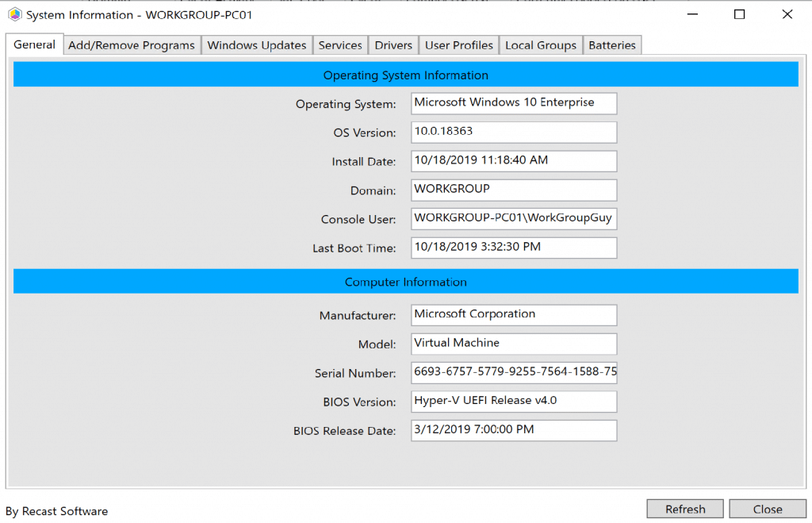The width and height of the screenshot is (812, 523).
Task: Click the BIOS Version field
Action: click(513, 402)
